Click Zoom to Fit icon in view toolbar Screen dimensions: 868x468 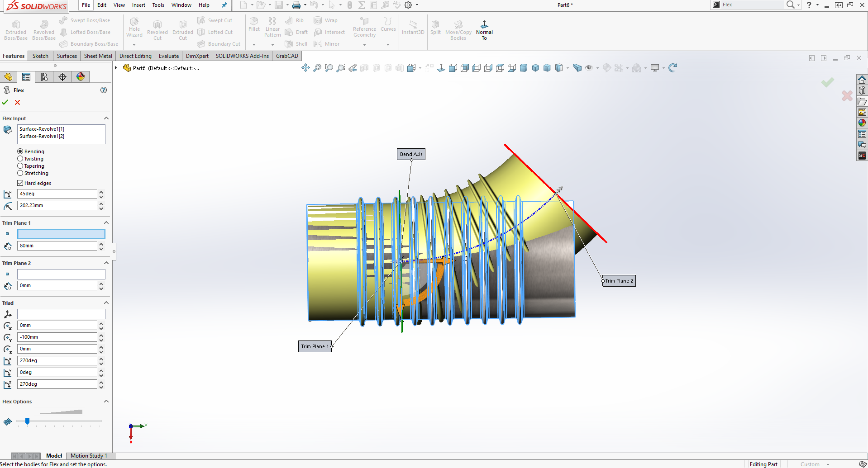(x=318, y=68)
